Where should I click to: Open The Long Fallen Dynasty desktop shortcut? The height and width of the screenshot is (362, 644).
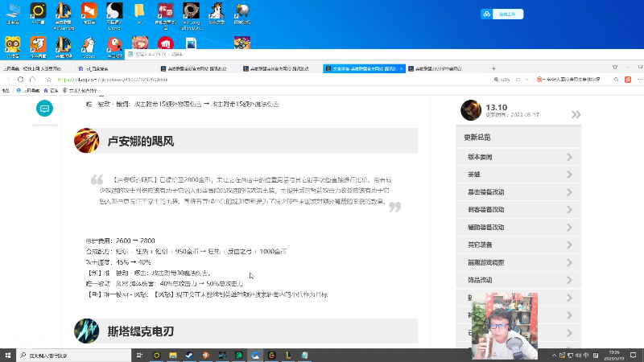tap(191, 15)
